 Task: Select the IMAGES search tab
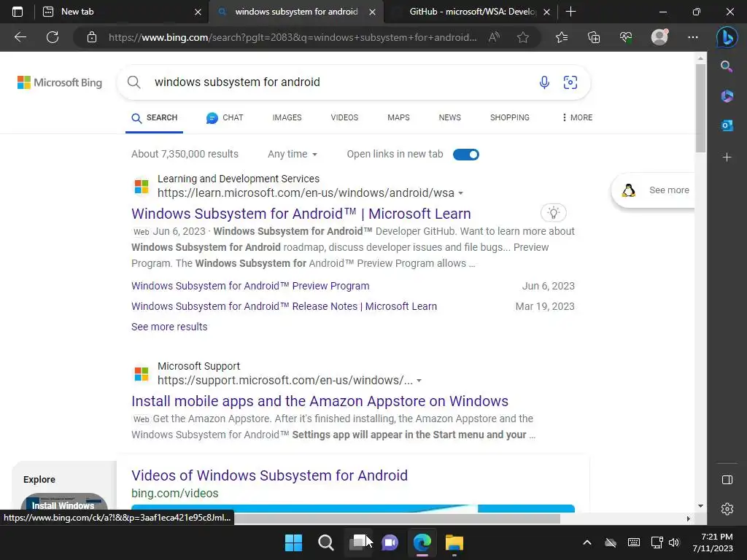point(287,117)
